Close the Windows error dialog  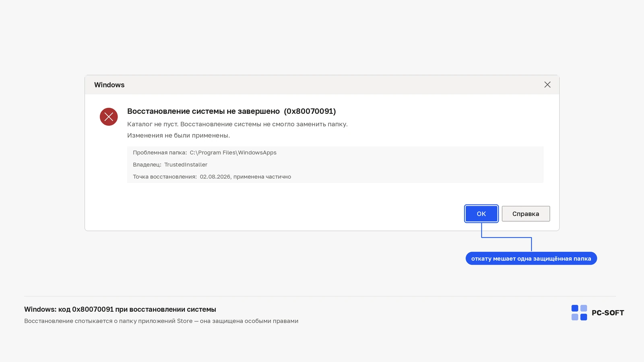pos(547,84)
